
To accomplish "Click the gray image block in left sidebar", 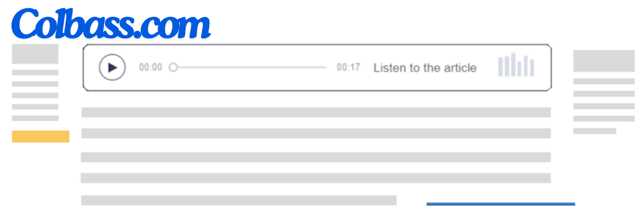I will (x=35, y=54).
